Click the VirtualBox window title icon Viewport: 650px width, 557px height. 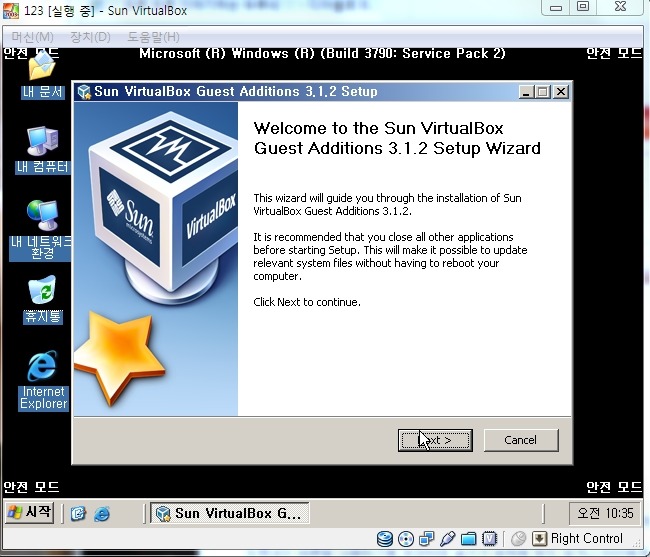pos(11,11)
